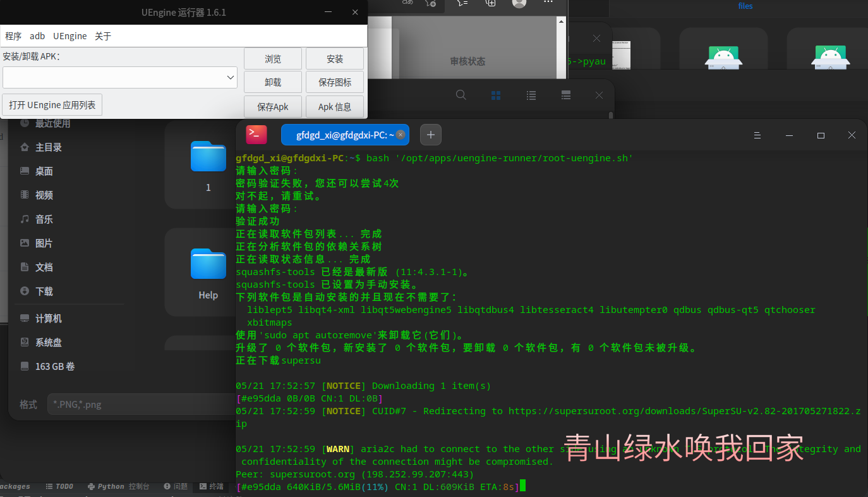Switch file dialog to list view
Image resolution: width=868 pixels, height=497 pixels.
[531, 95]
